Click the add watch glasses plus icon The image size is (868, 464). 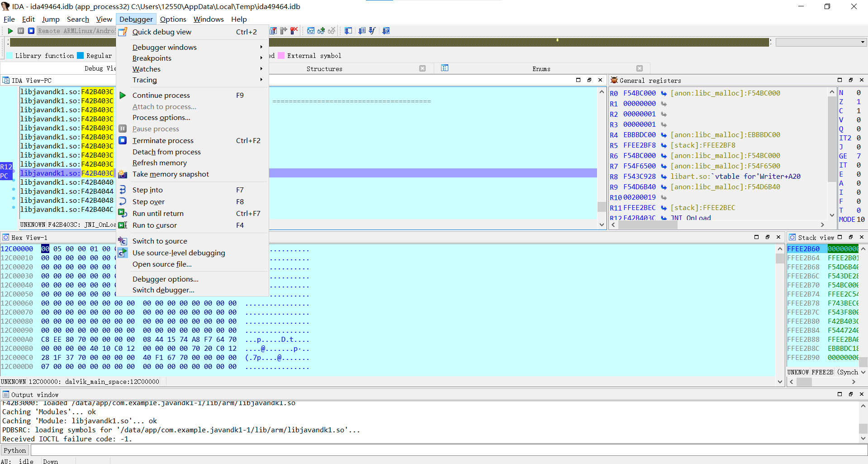click(x=321, y=31)
